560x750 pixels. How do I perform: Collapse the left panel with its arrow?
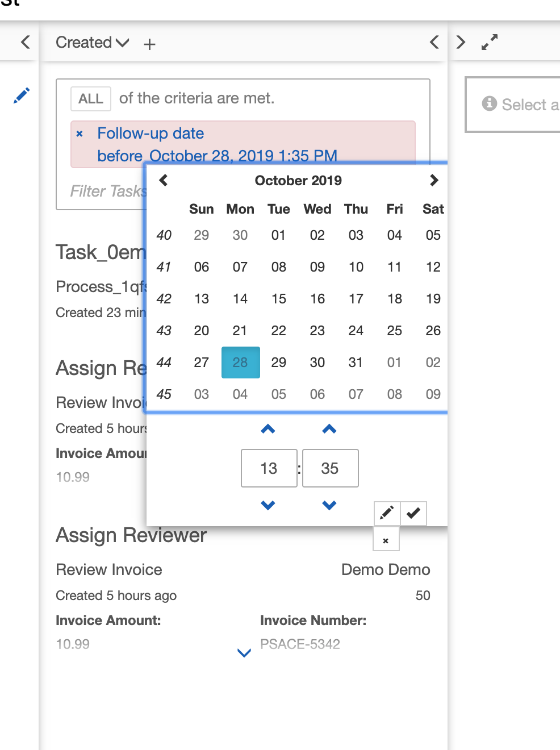26,42
